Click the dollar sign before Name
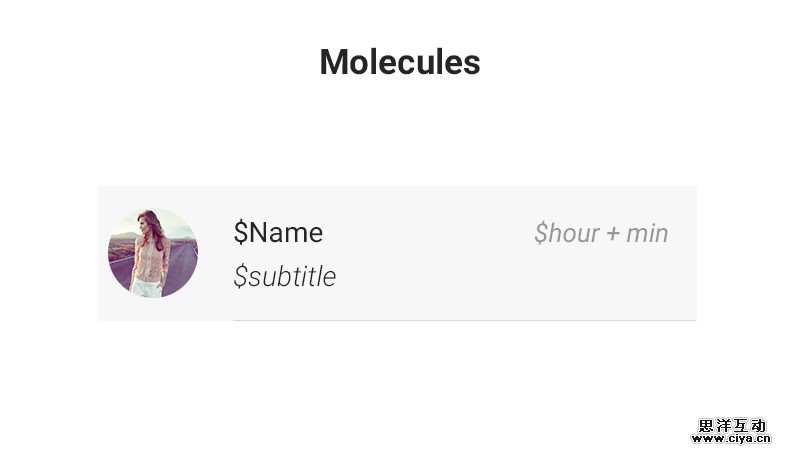 pyautogui.click(x=240, y=233)
